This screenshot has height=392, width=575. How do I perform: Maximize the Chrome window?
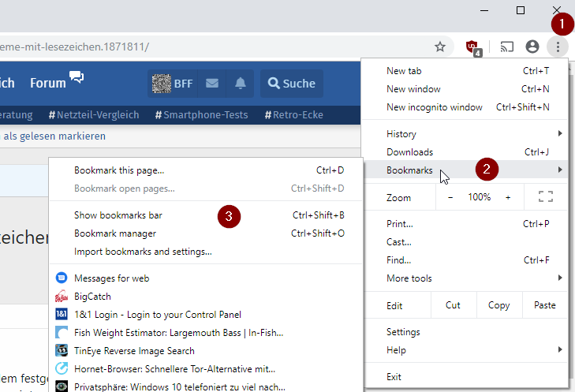point(520,10)
